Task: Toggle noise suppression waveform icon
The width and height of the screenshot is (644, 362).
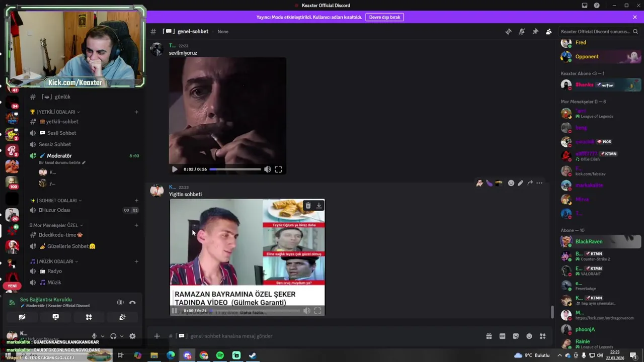Action: (120, 302)
